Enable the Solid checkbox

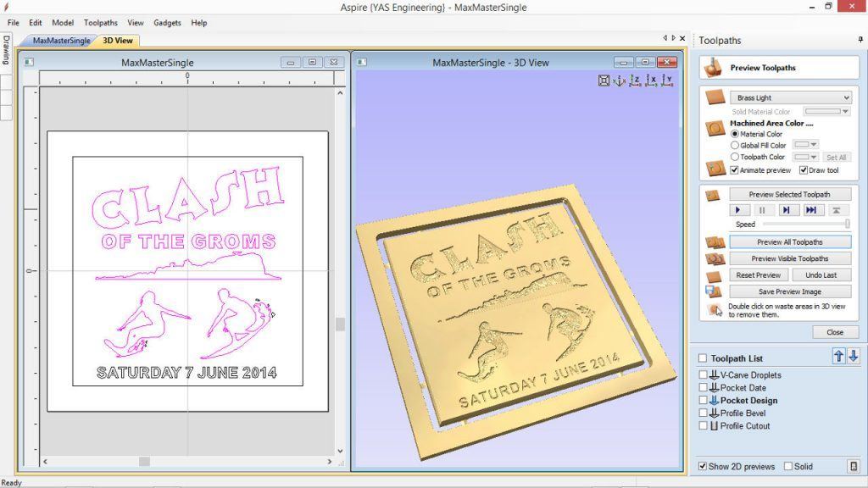coord(788,467)
